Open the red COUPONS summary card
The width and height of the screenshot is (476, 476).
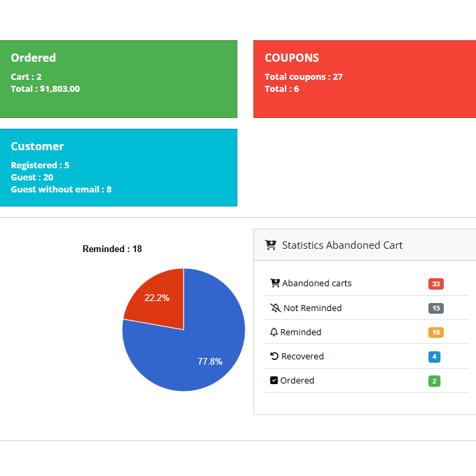click(x=364, y=78)
